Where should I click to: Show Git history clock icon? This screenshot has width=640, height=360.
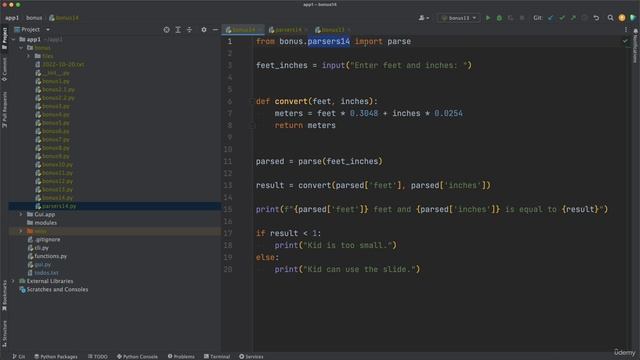(x=584, y=18)
